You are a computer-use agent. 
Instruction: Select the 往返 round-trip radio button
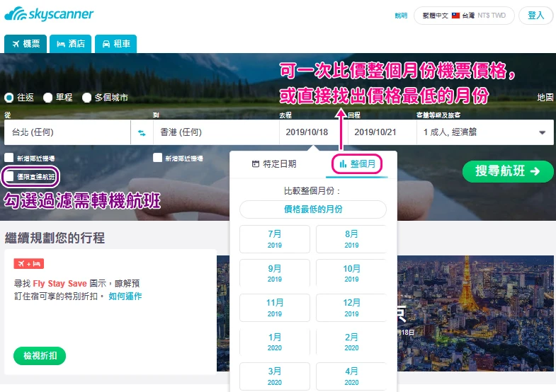click(x=9, y=98)
